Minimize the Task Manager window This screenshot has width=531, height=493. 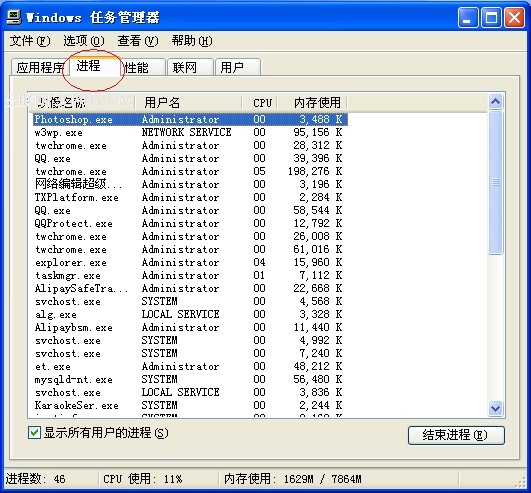(x=468, y=17)
